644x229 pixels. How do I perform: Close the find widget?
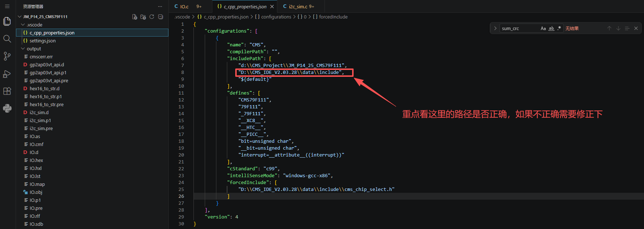pos(636,28)
